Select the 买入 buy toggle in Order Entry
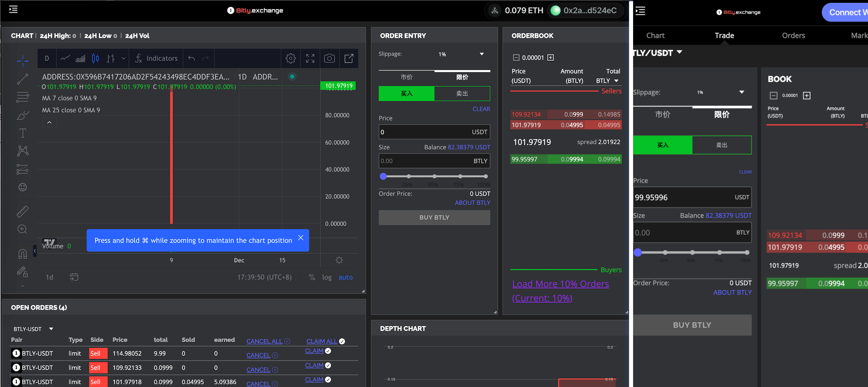 pyautogui.click(x=406, y=93)
